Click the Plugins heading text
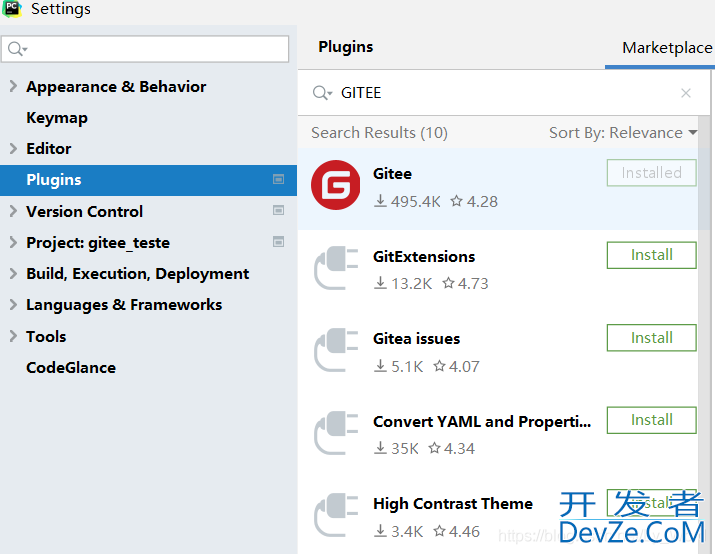The width and height of the screenshot is (715, 554). coord(346,47)
